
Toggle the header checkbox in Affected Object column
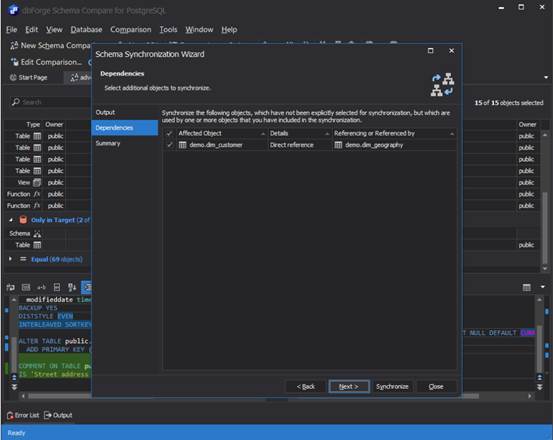point(170,133)
